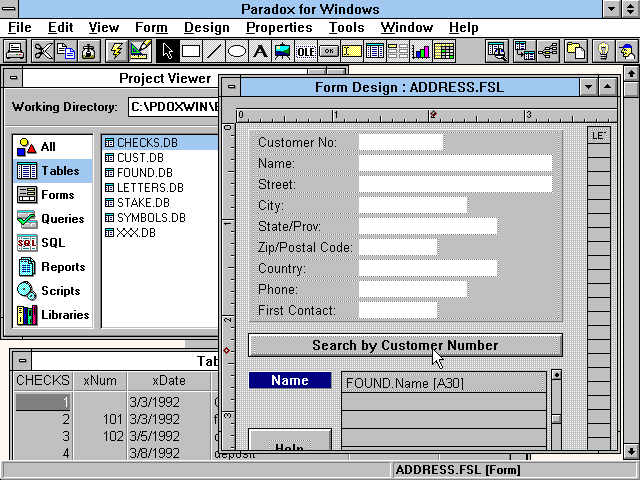Click the Data Model toolbar icon

pyautogui.click(x=525, y=51)
